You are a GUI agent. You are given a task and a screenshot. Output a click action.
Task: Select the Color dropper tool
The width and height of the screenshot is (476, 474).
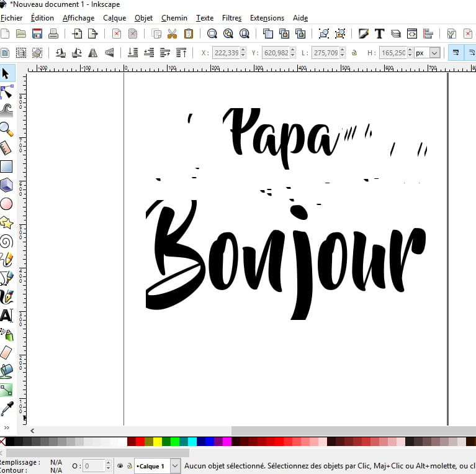tap(7, 409)
